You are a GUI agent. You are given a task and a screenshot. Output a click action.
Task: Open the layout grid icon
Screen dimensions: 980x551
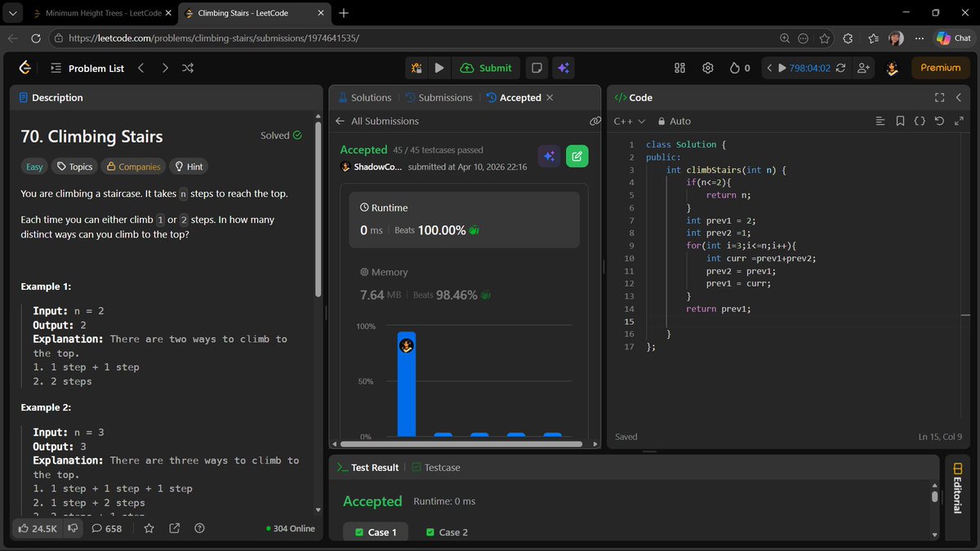(679, 68)
